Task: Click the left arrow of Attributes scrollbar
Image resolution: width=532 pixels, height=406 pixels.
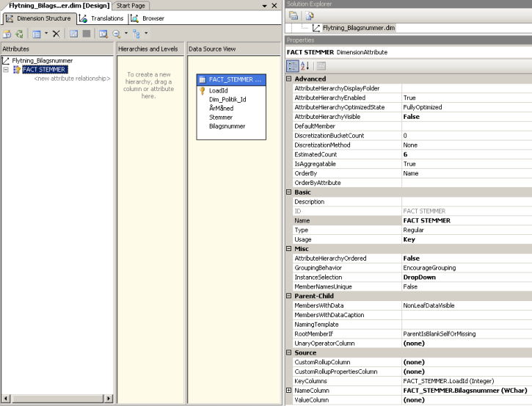Action: pos(6,398)
